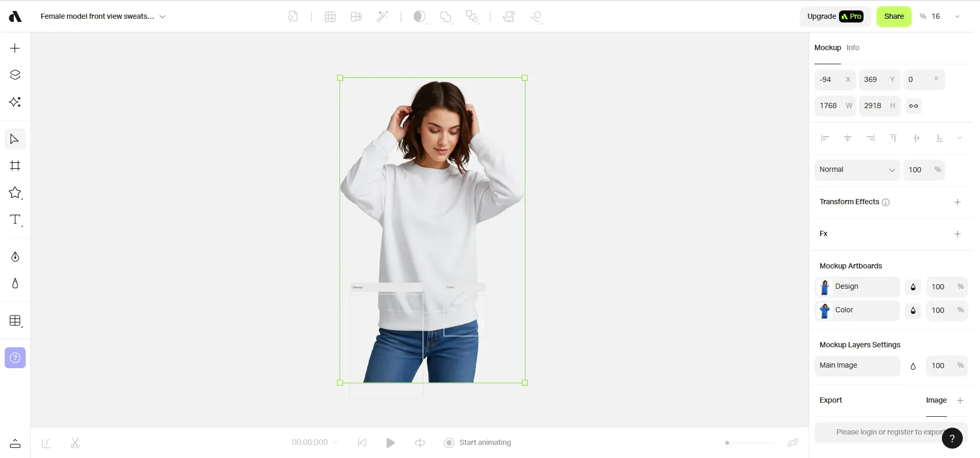Open the Design mockup artboard
Screen dimensions: 980x458
click(x=857, y=287)
